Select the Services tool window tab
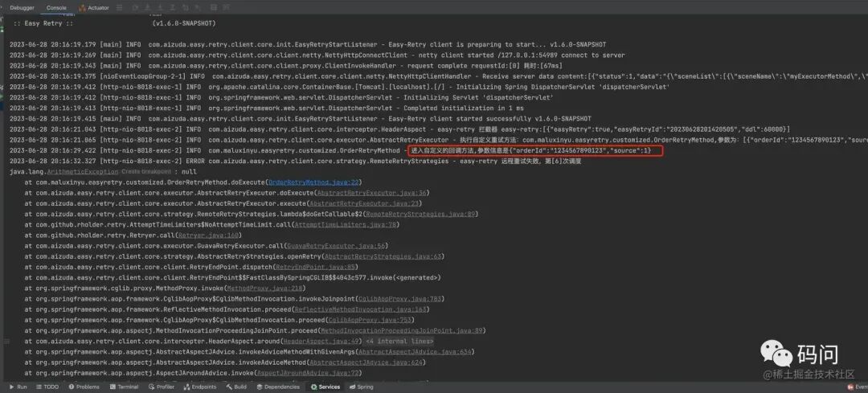Viewport: 868px width, 393px height. click(325, 387)
